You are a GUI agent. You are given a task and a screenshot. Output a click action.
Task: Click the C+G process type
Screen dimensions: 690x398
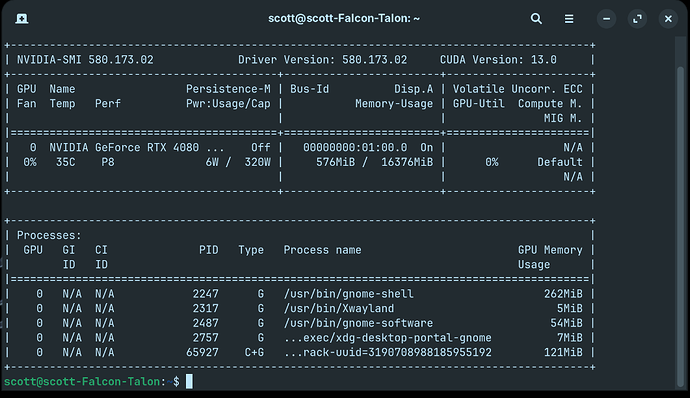(254, 352)
